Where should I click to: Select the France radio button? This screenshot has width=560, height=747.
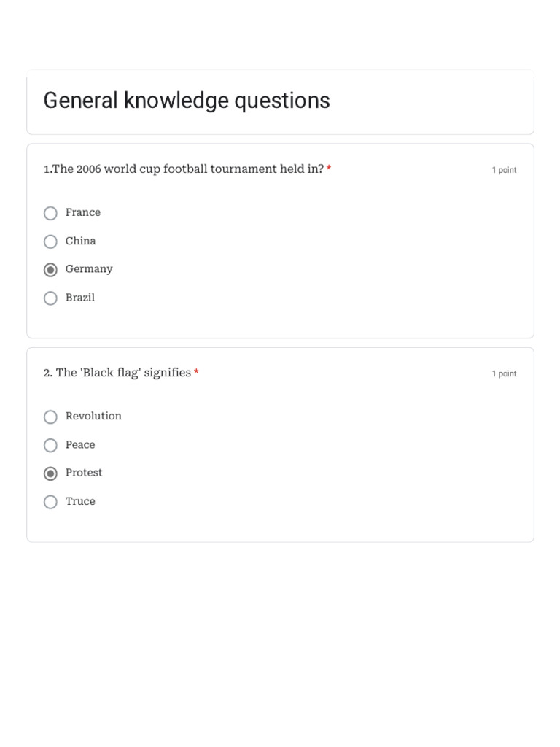(50, 213)
